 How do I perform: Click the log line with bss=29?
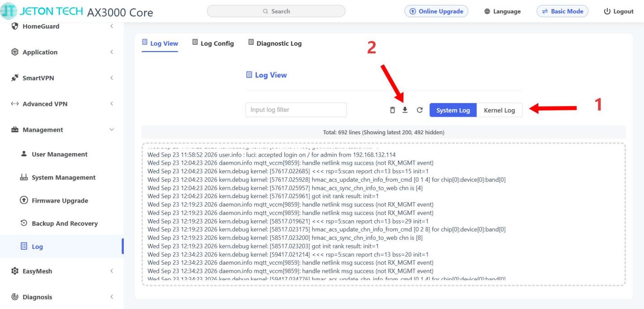(288, 221)
